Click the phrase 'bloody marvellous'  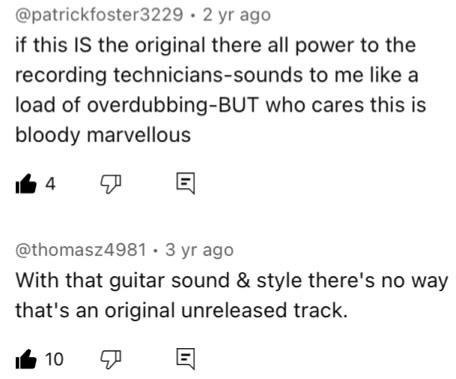click(103, 135)
